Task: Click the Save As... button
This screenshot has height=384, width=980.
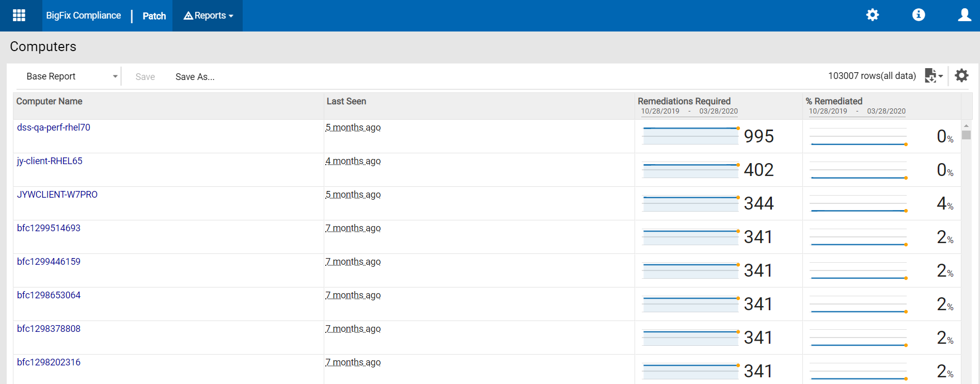Action: click(195, 77)
